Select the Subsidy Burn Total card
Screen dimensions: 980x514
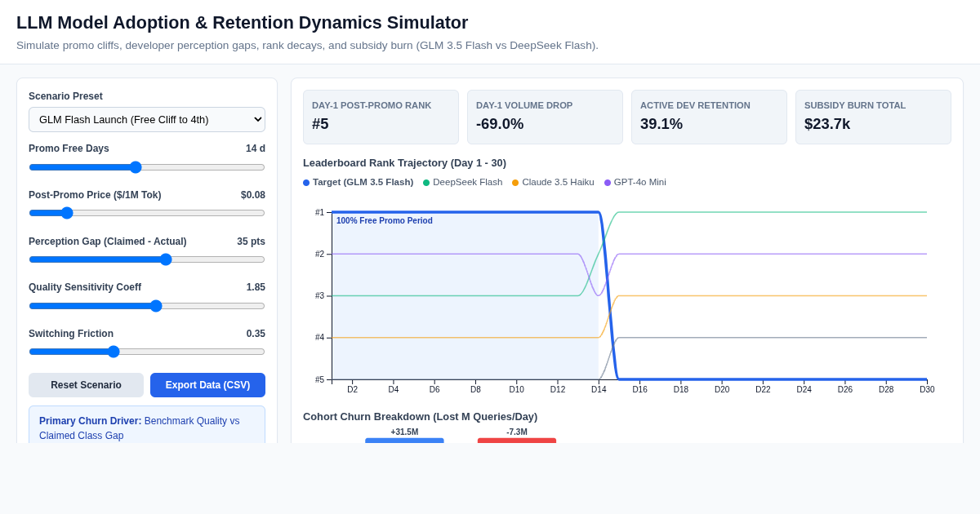click(873, 117)
